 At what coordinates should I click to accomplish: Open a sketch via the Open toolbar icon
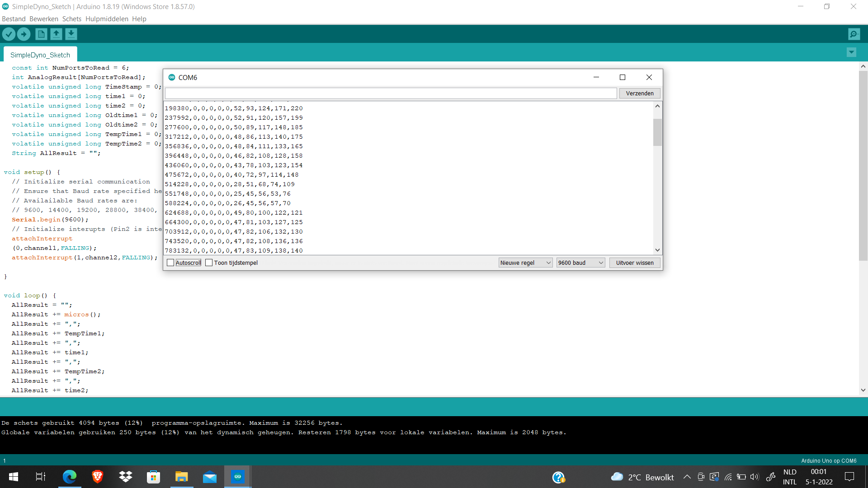[56, 34]
